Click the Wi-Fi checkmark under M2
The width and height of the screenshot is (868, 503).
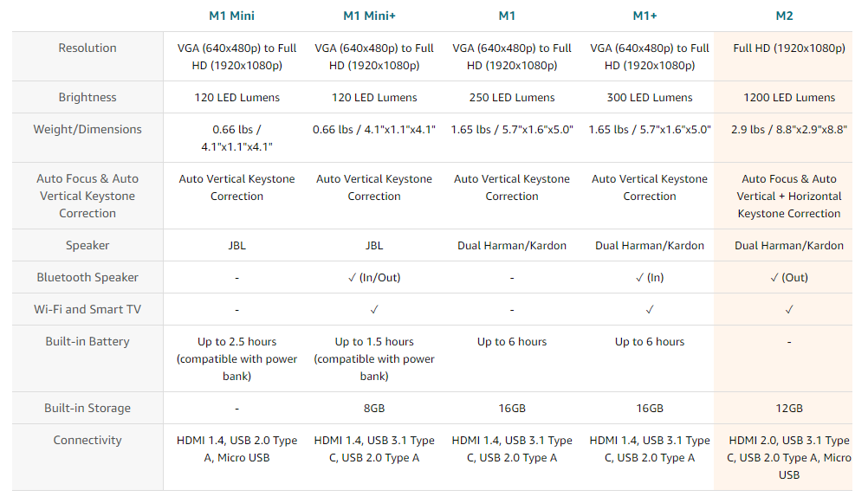click(789, 309)
